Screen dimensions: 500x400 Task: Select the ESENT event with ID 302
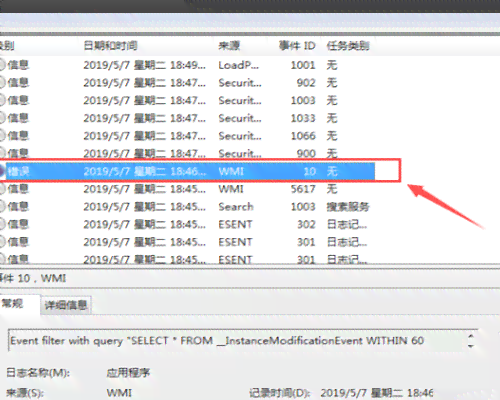[187, 224]
